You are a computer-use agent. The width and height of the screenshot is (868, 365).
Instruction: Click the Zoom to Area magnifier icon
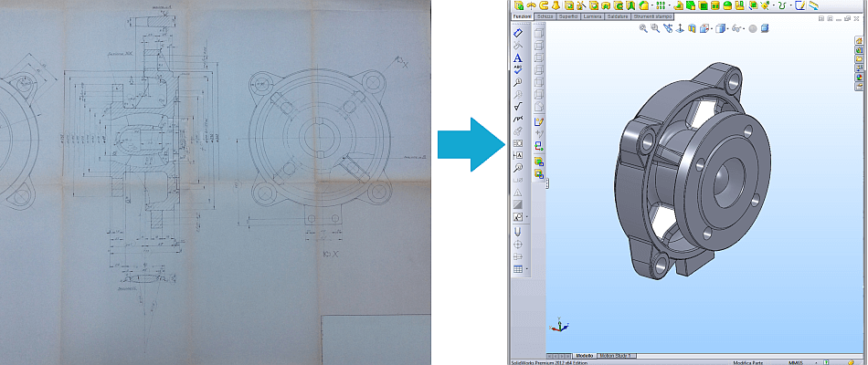pos(655,29)
